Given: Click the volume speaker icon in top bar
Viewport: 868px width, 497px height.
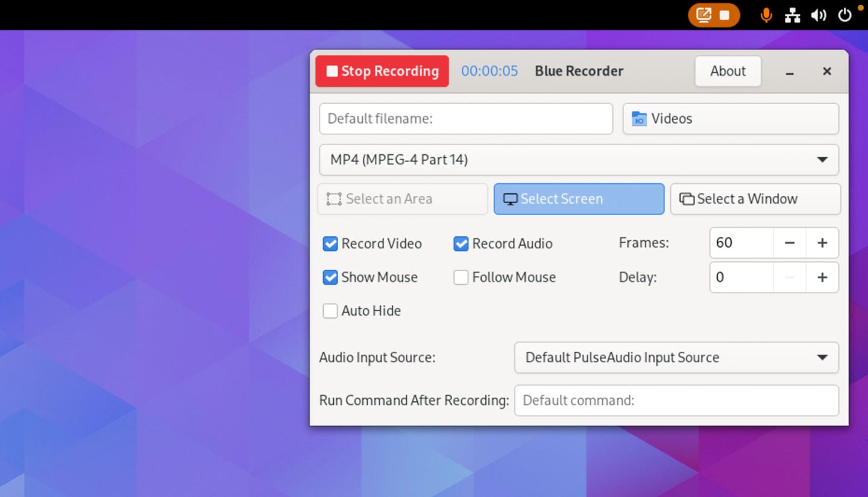Looking at the screenshot, I should (818, 15).
